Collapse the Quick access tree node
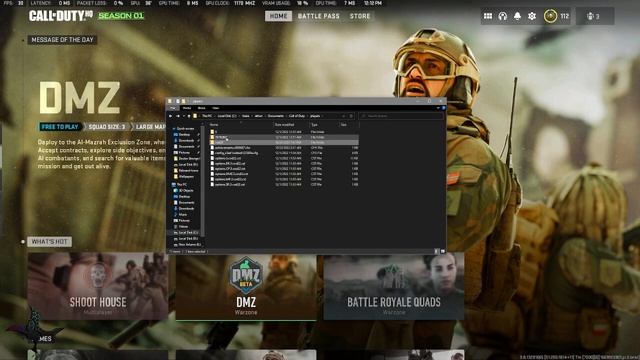Image resolution: width=640 pixels, height=360 pixels. 174,129
